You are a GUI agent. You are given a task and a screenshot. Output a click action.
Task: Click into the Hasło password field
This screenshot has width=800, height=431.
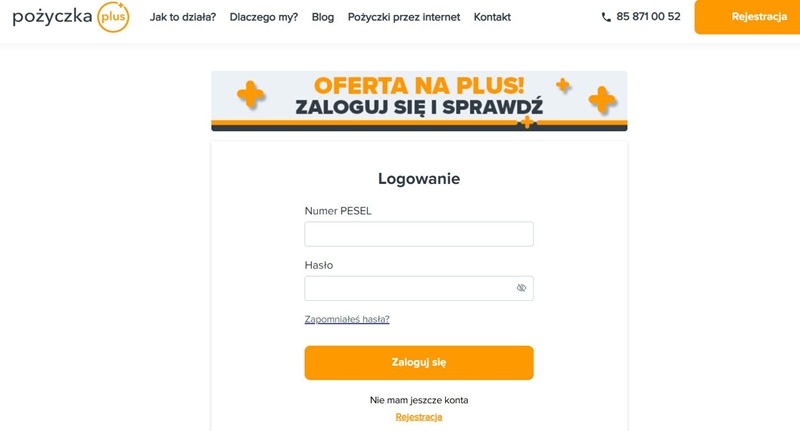pos(409,288)
